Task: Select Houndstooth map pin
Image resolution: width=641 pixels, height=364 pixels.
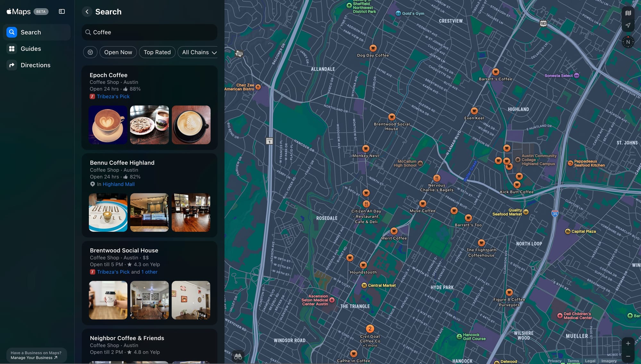Action: 363,265
